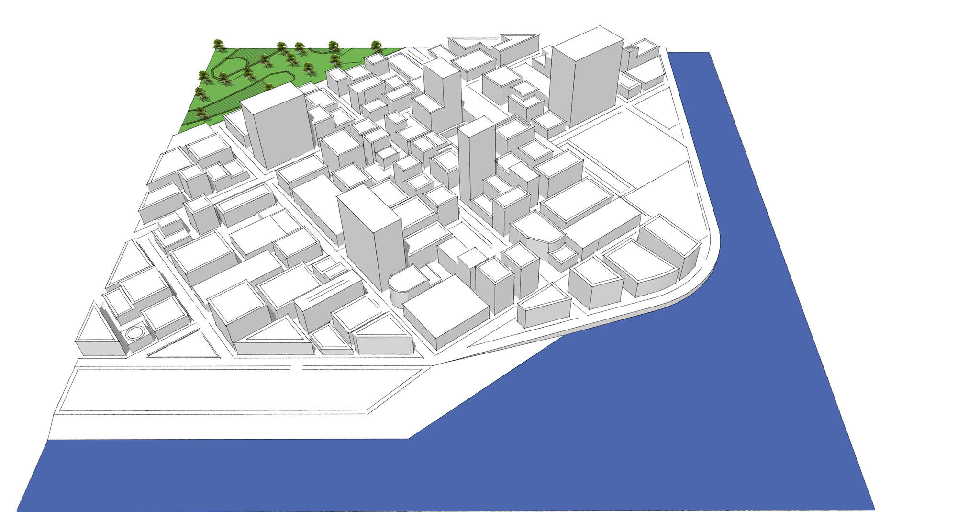The width and height of the screenshot is (980, 512).
Task: Select the long empty rectangular plot by water
Action: click(239, 390)
